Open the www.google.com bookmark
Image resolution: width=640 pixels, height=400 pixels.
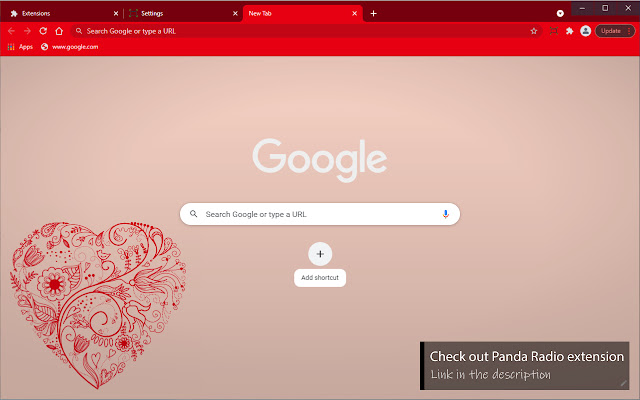69,47
